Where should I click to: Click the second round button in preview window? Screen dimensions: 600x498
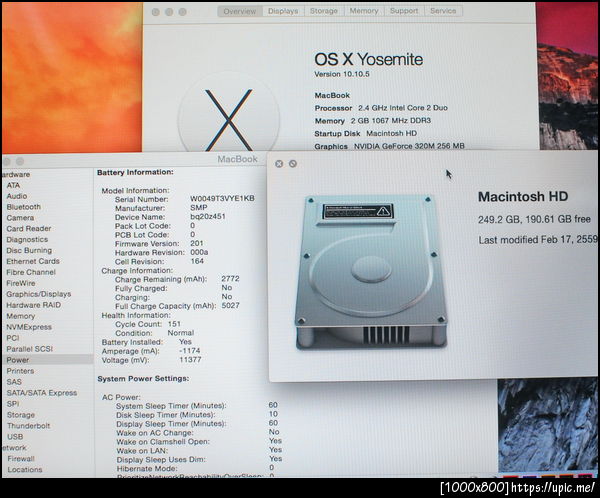[293, 164]
